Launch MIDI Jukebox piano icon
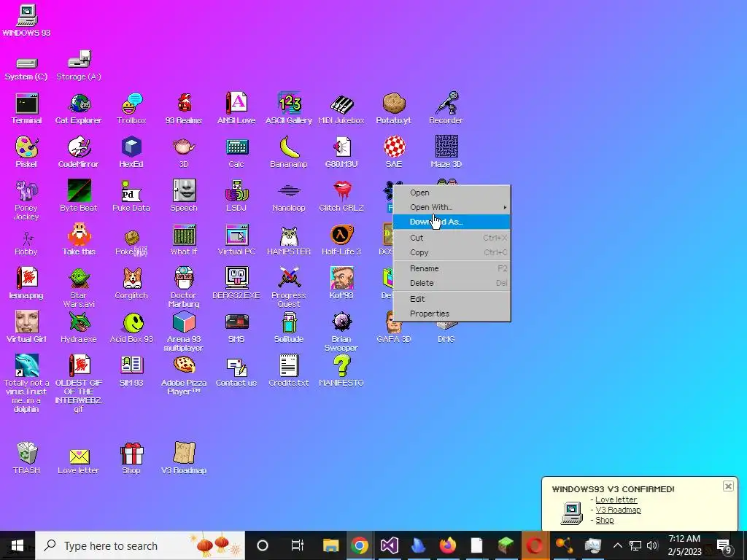Viewport: 747px width, 560px height. 341,109
